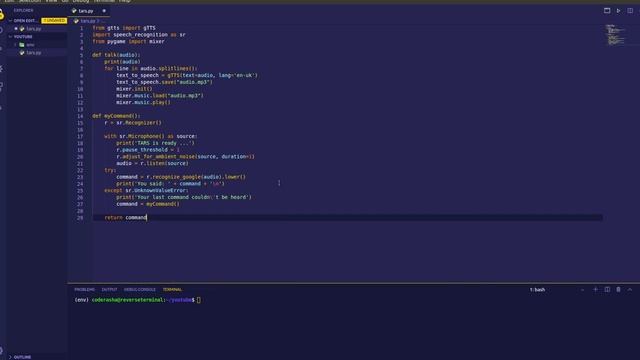640x360 pixels.
Task: Click the tars.py breadcrumb above the code
Action: coord(87,21)
